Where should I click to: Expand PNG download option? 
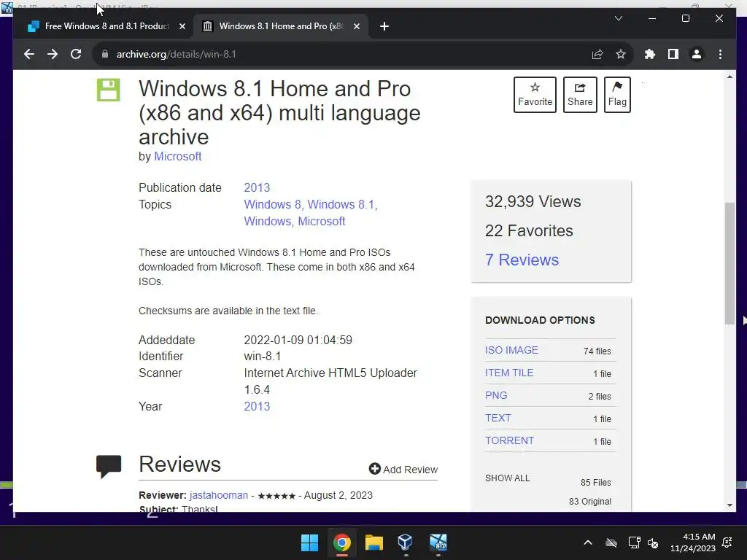(496, 395)
